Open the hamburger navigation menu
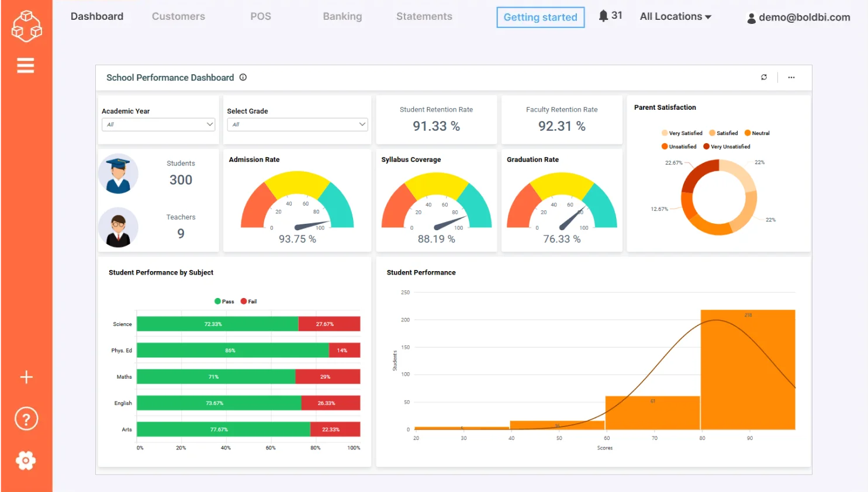 [26, 65]
